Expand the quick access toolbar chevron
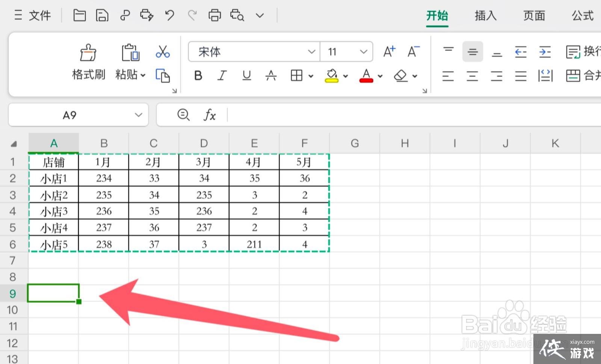601x364 pixels. (260, 16)
